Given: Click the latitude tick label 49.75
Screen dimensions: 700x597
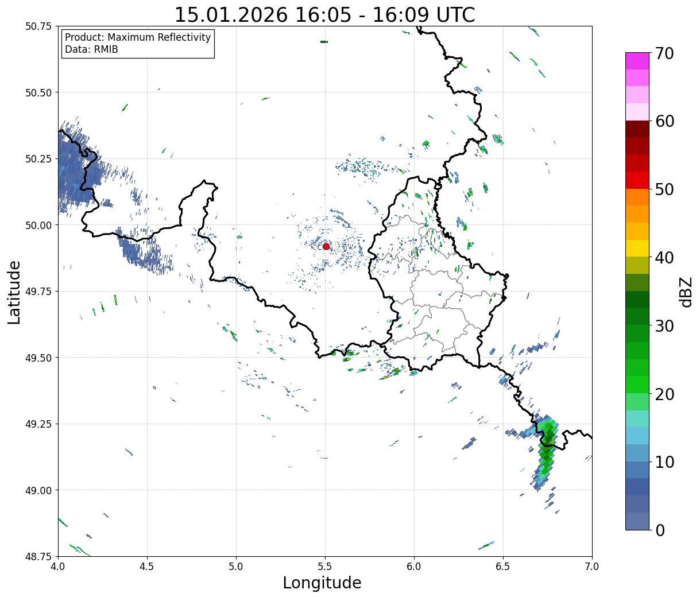Looking at the screenshot, I should pos(38,292).
